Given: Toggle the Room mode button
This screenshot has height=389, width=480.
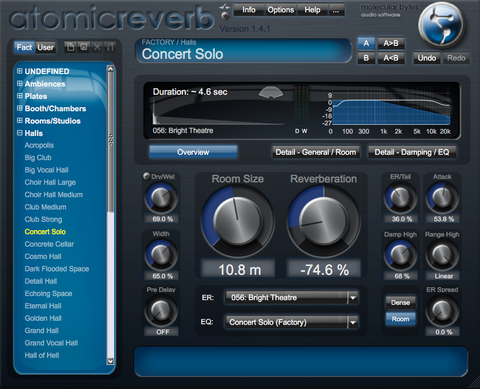Looking at the screenshot, I should click(x=400, y=319).
